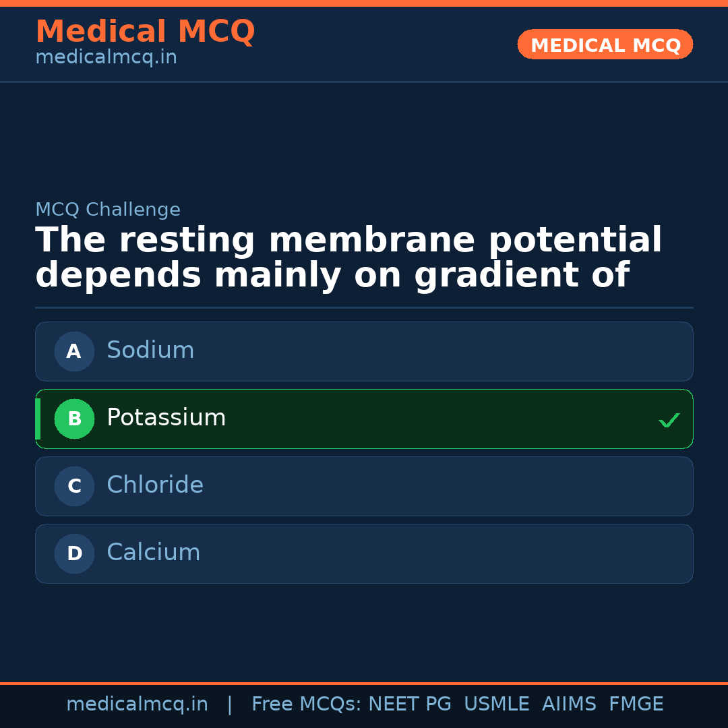Viewport: 728px width, 728px height.
Task: Click the green B circle badge
Action: pos(74,419)
